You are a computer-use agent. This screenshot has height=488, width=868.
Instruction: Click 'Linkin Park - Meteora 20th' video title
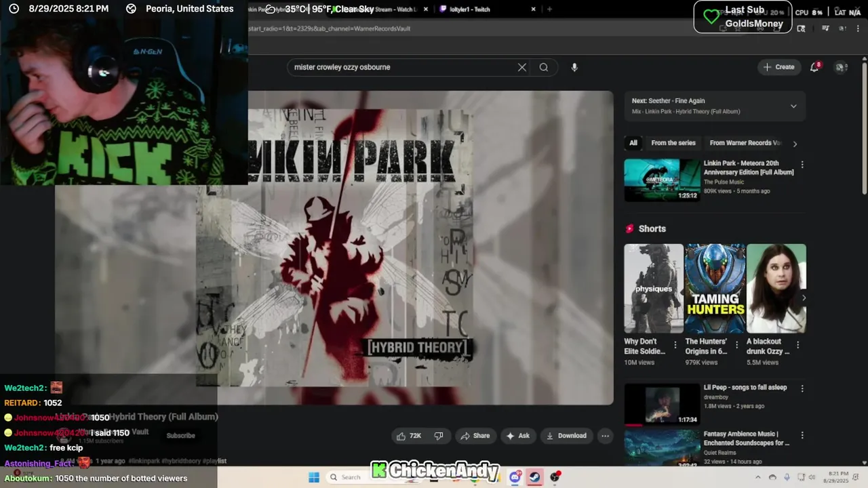[749, 167]
